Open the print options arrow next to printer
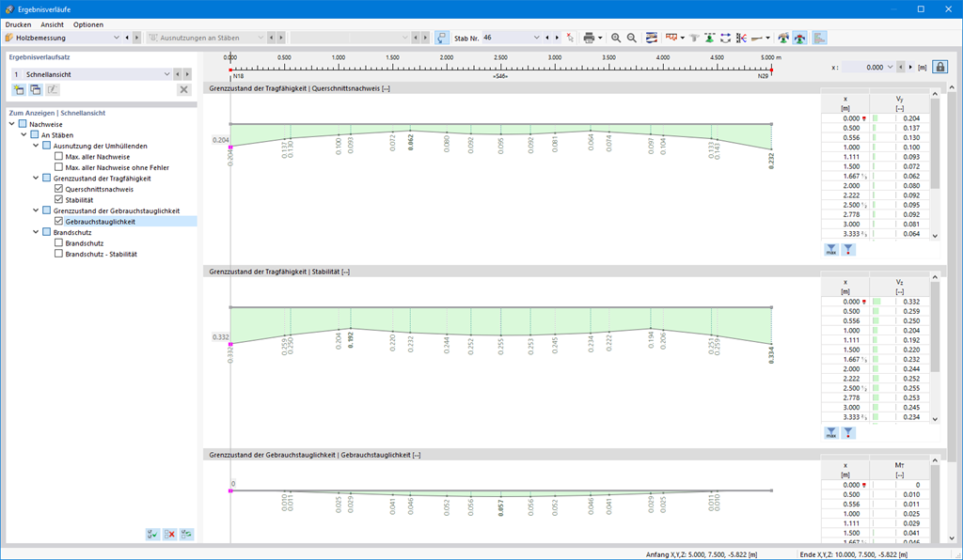The height and width of the screenshot is (560, 963). click(600, 38)
